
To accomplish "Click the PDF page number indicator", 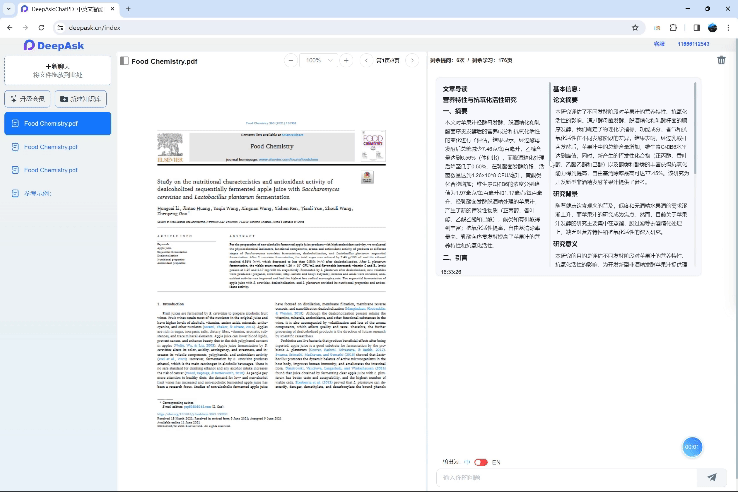I will click(388, 60).
